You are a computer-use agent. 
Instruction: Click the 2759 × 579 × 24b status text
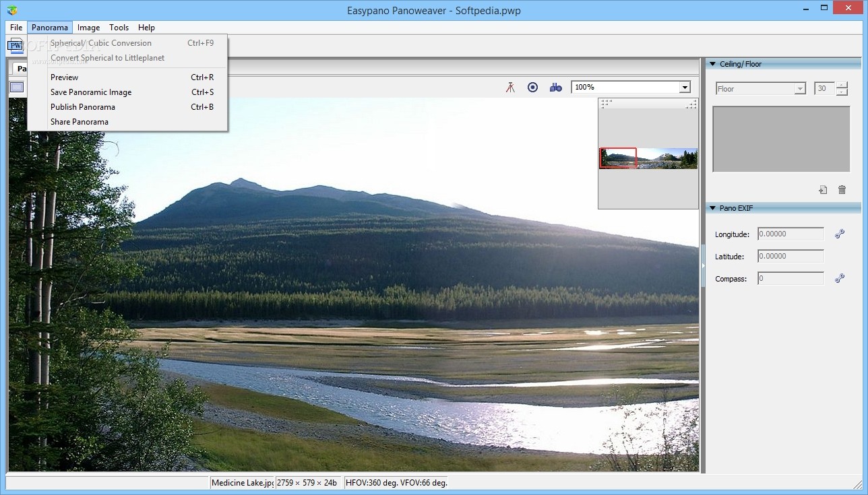(x=308, y=483)
